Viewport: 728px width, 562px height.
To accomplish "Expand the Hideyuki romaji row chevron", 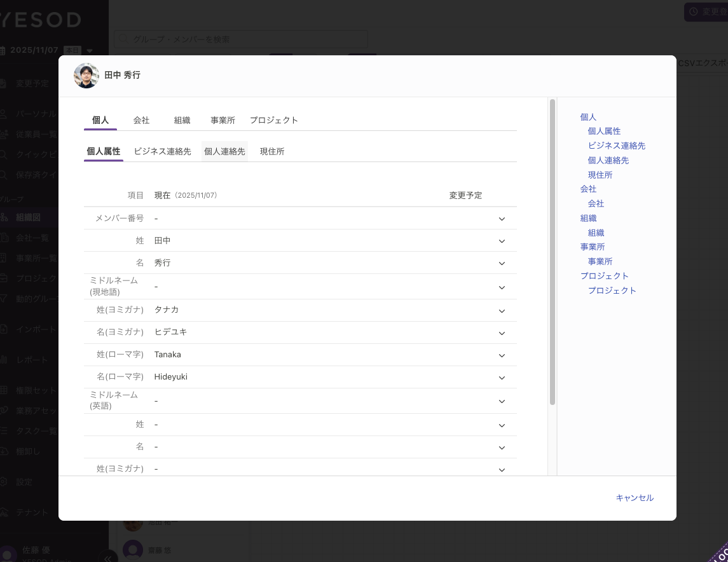I will pos(502,378).
